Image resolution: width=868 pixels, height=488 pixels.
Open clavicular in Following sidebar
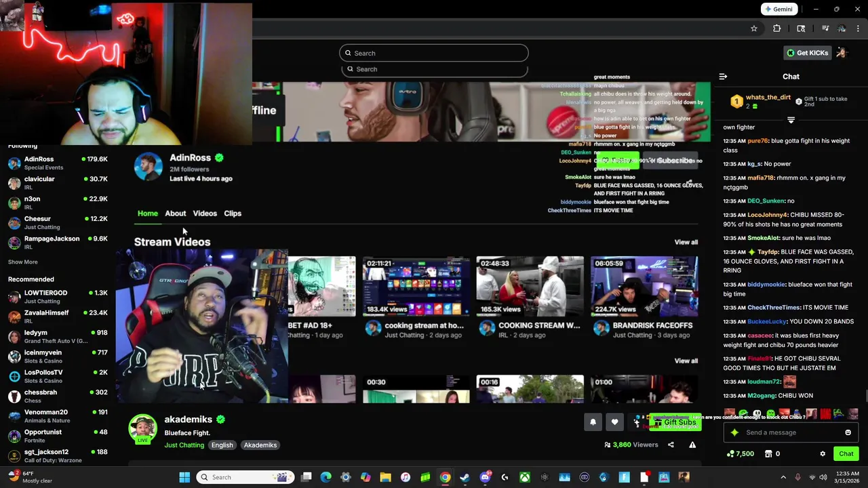click(58, 182)
